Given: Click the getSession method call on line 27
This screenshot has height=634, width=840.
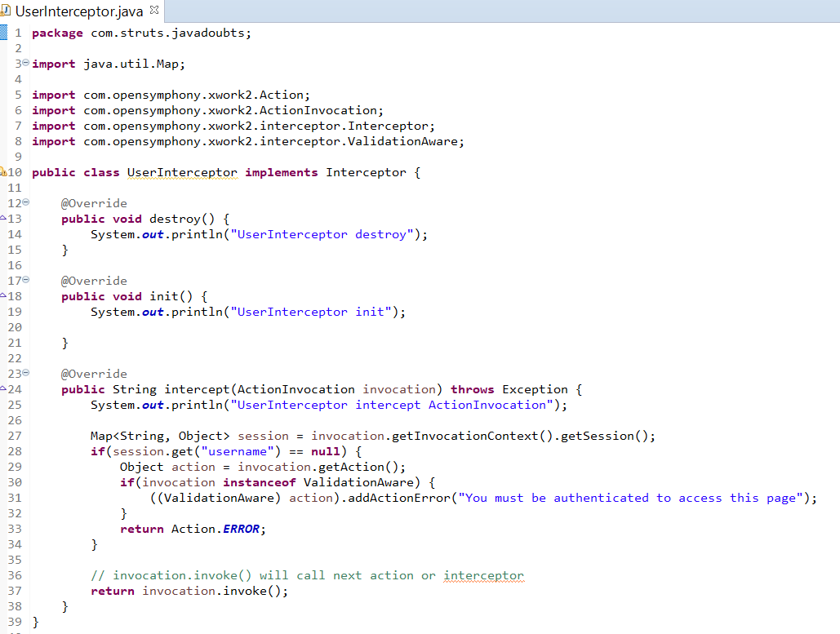Looking at the screenshot, I should tap(596, 435).
